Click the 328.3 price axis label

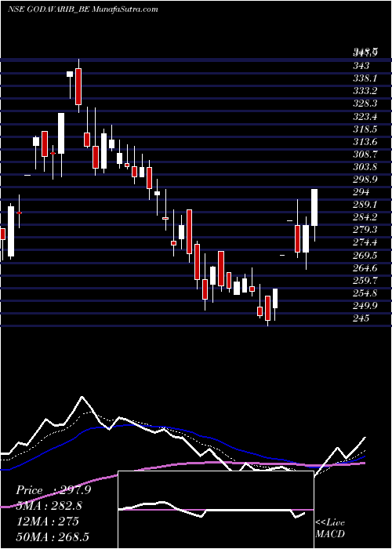(365, 104)
